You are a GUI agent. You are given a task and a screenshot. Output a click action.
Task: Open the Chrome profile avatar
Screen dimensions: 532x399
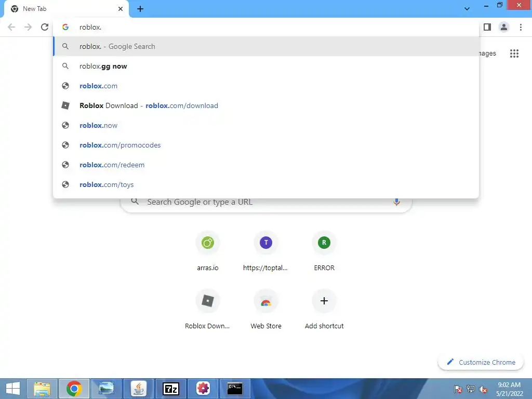[x=504, y=27]
